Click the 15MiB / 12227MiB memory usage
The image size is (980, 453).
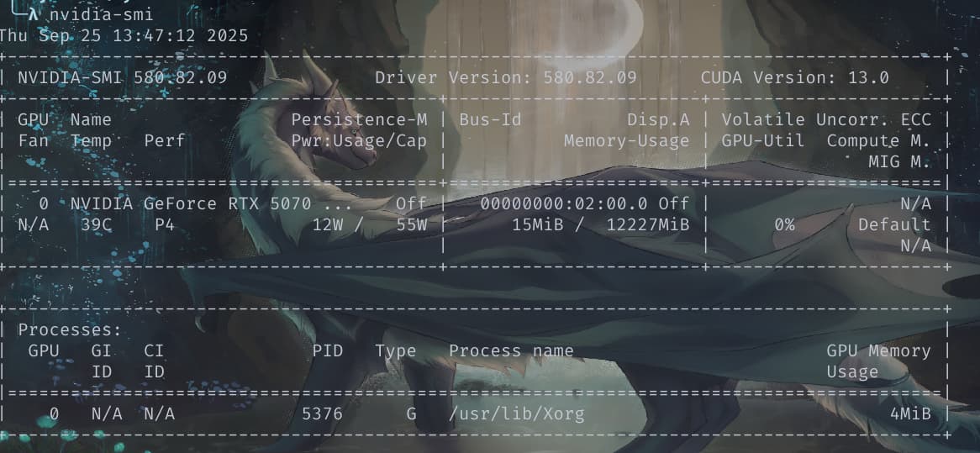click(601, 225)
